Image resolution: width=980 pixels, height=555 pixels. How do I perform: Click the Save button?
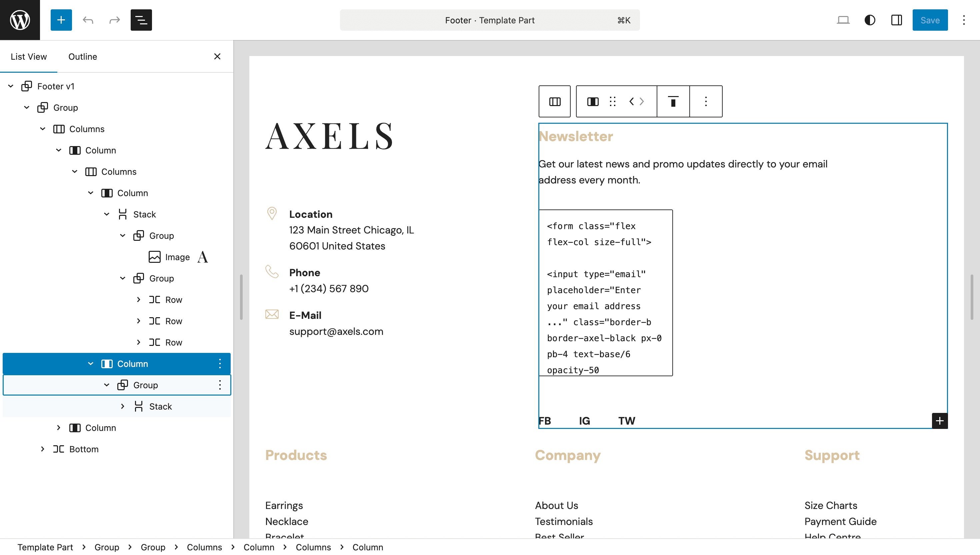pos(930,20)
